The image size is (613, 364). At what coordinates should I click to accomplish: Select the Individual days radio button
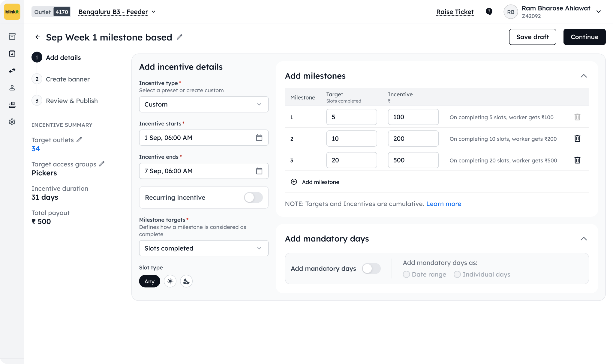[x=457, y=274]
